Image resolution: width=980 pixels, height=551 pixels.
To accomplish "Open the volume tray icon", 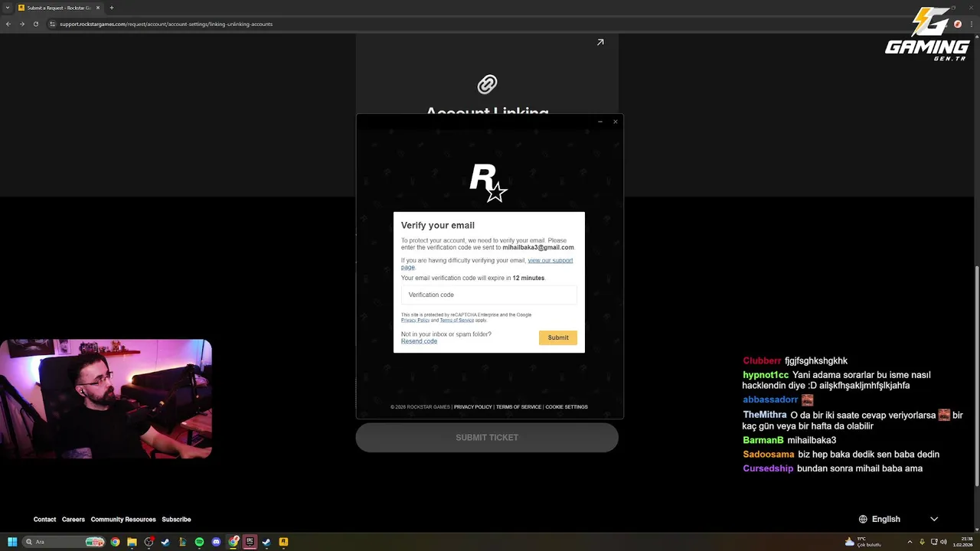I will tap(944, 542).
